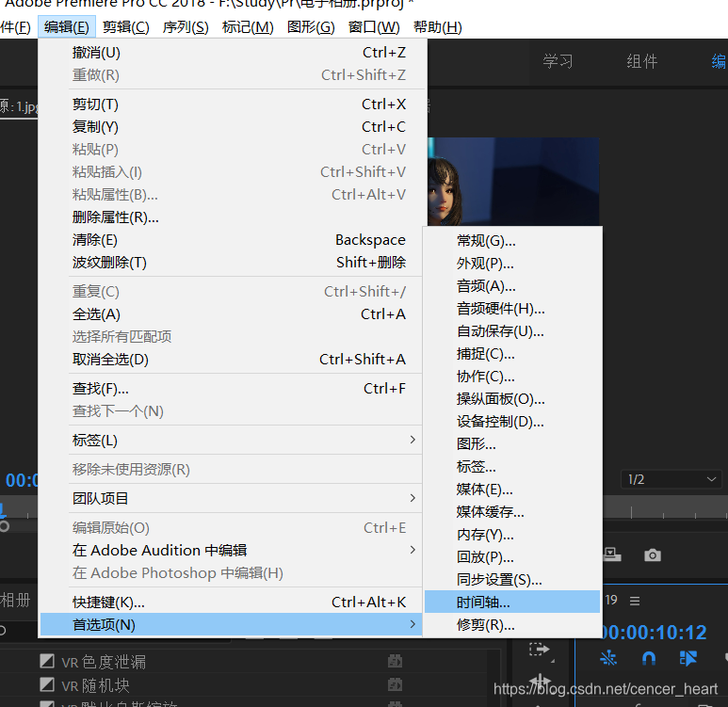The width and height of the screenshot is (728, 707).
Task: Select the Track Select Forward tool
Action: (540, 650)
